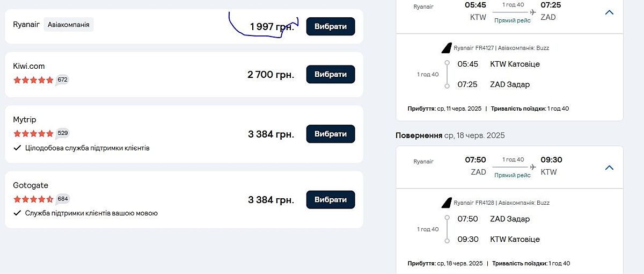Click the Ryanair 1 997 грн. price
The height and width of the screenshot is (274, 644).
click(x=272, y=27)
